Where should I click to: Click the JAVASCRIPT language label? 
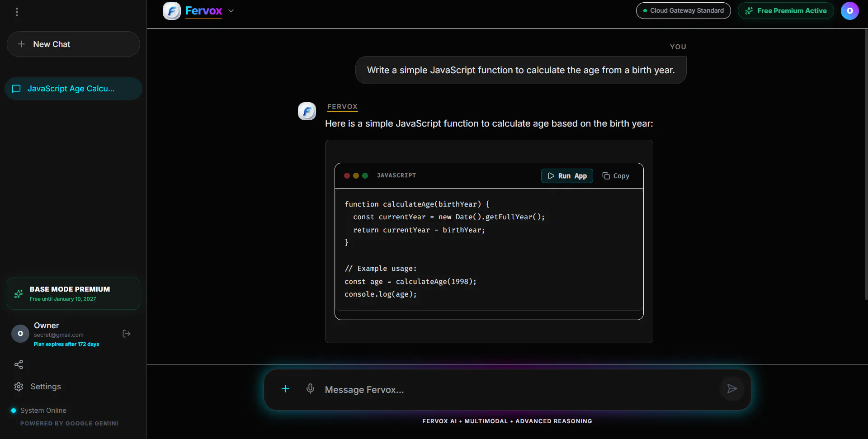pos(396,175)
